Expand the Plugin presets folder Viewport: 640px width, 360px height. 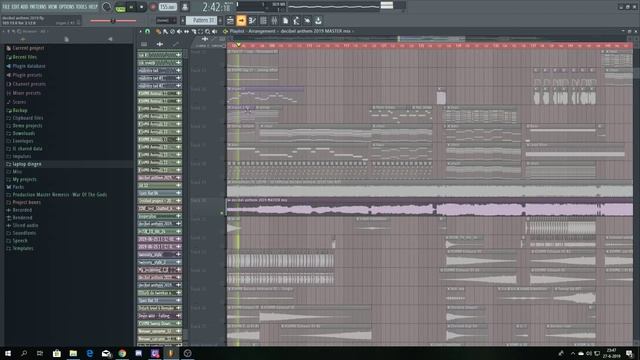point(24,75)
